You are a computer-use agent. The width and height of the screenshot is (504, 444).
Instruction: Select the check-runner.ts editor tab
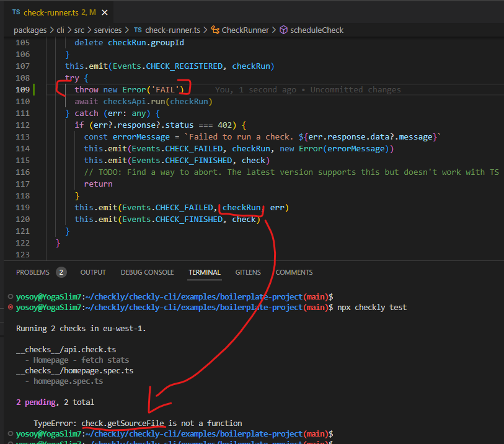click(x=60, y=12)
